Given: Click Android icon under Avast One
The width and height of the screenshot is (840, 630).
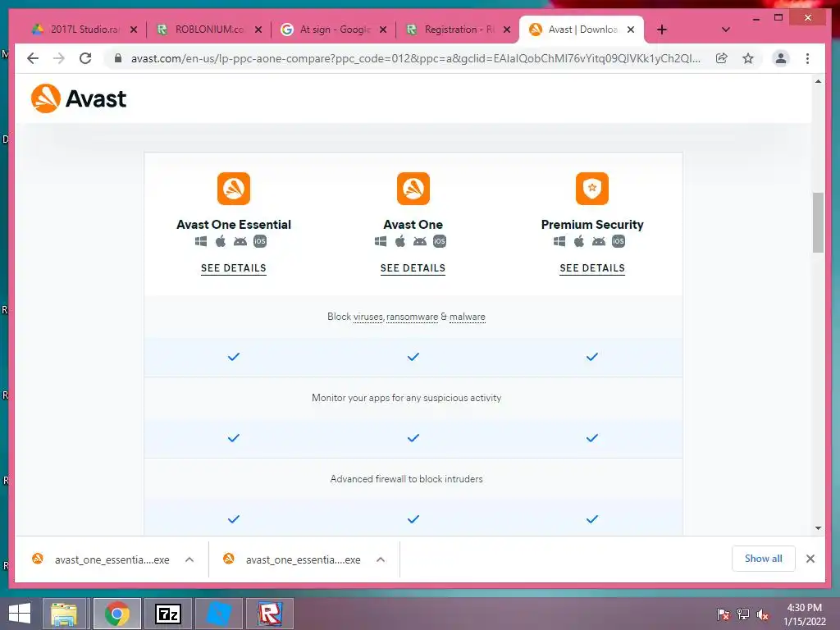Looking at the screenshot, I should pyautogui.click(x=420, y=242).
